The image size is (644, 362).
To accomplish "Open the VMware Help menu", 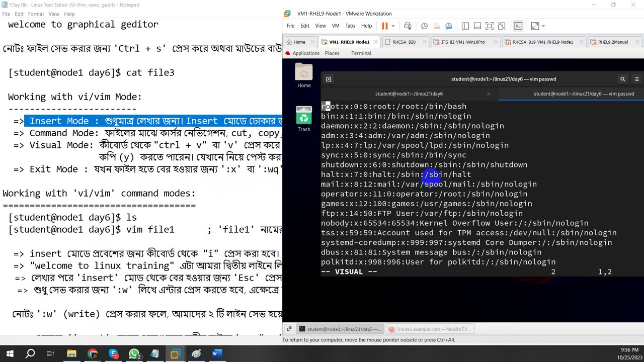I will point(366,26).
